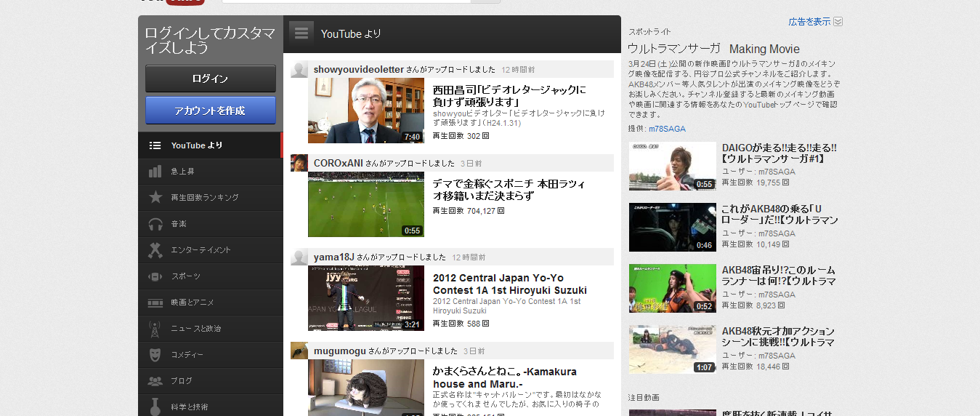Play the 0:46 dark rotor thumbnail

(673, 228)
